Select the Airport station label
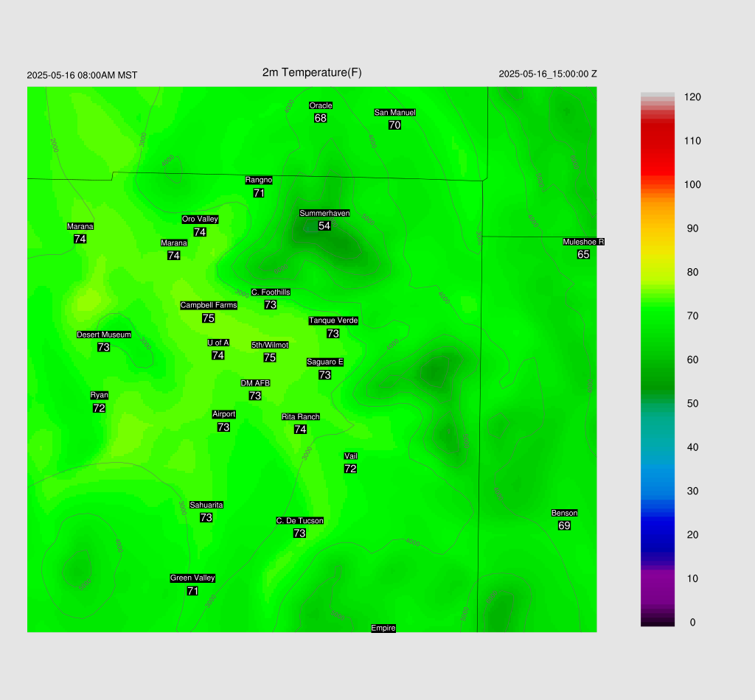This screenshot has height=700, width=755. (223, 414)
